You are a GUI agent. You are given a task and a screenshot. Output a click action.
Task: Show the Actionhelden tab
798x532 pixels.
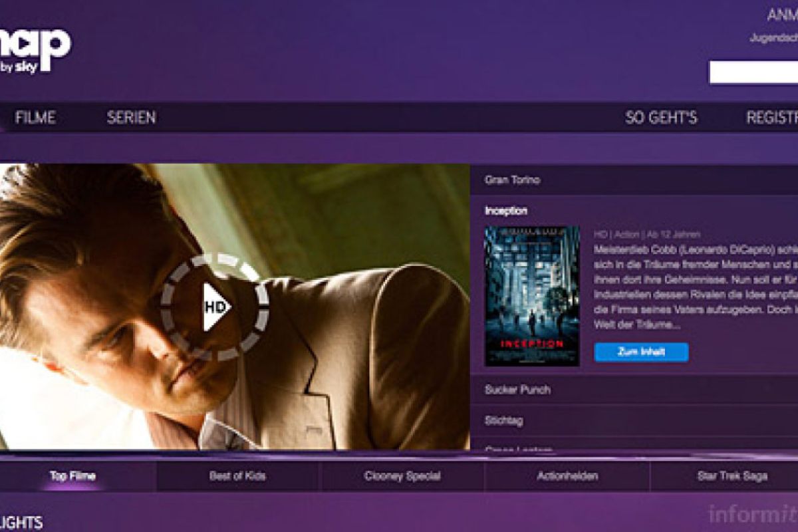(x=567, y=476)
